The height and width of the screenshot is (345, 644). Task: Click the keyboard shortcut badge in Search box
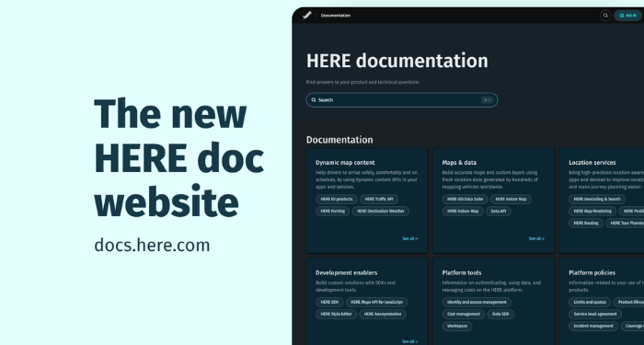tap(487, 99)
